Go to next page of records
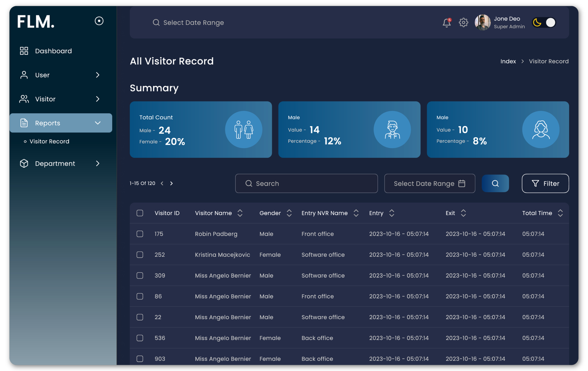Viewport: 588px width, 371px height. (x=171, y=184)
